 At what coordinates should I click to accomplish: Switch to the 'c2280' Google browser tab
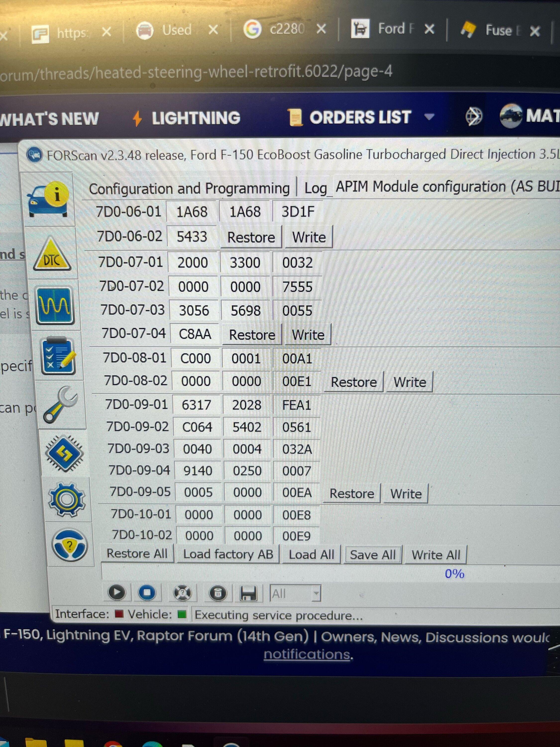[286, 29]
